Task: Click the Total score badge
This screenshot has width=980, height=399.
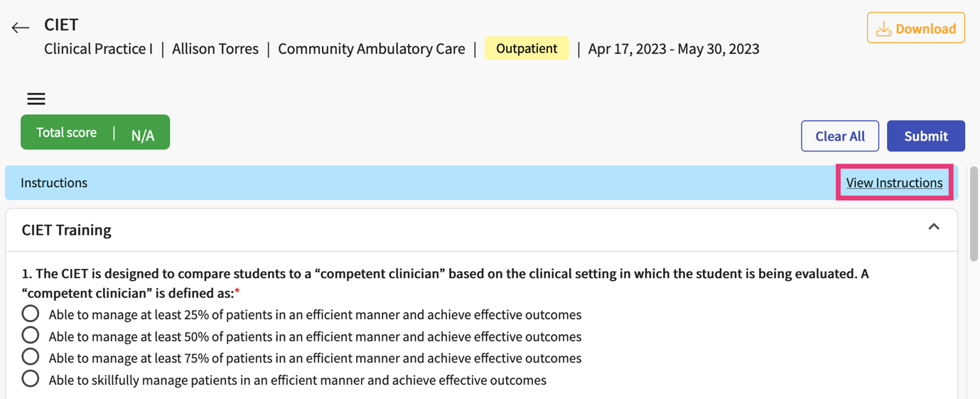Action: [95, 132]
